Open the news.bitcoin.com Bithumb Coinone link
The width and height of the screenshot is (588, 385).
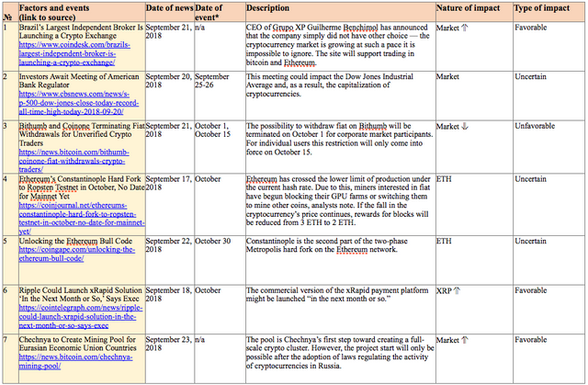coord(74,161)
